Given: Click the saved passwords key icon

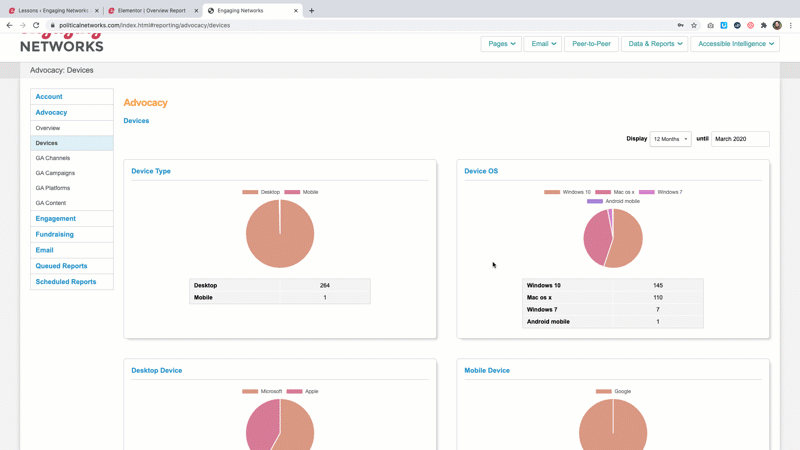Looking at the screenshot, I should point(681,25).
